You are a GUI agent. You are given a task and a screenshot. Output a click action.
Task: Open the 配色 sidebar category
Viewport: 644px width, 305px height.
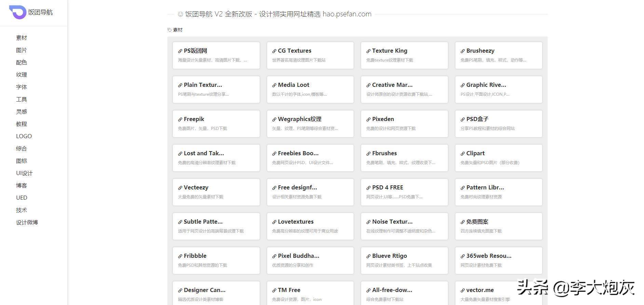21,63
